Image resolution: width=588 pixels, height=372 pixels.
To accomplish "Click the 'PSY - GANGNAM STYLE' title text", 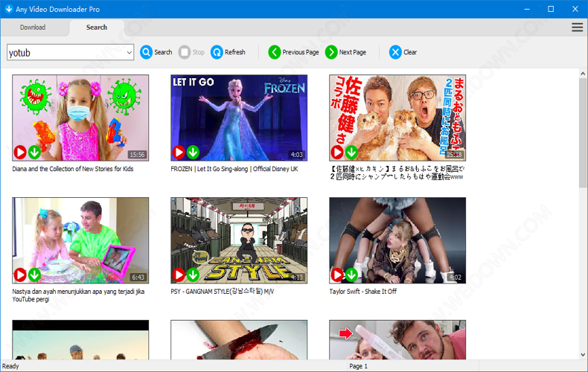I will [223, 292].
